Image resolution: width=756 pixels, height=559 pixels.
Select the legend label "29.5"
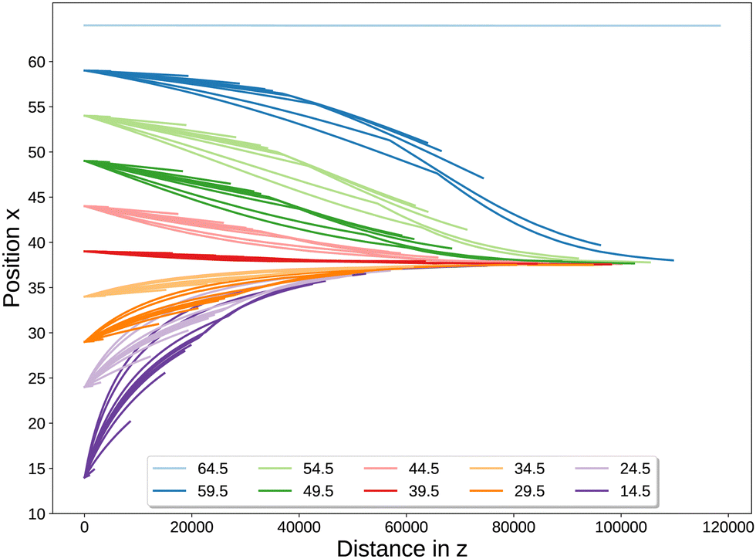529,491
